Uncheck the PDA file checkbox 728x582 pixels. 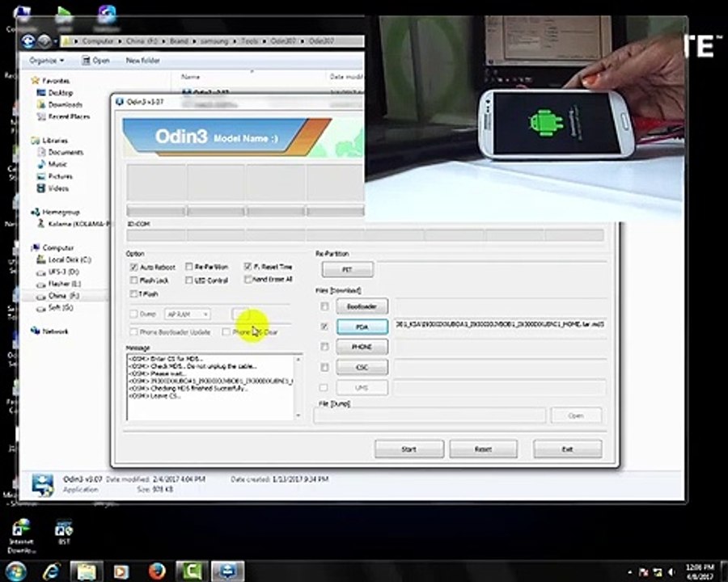[324, 327]
